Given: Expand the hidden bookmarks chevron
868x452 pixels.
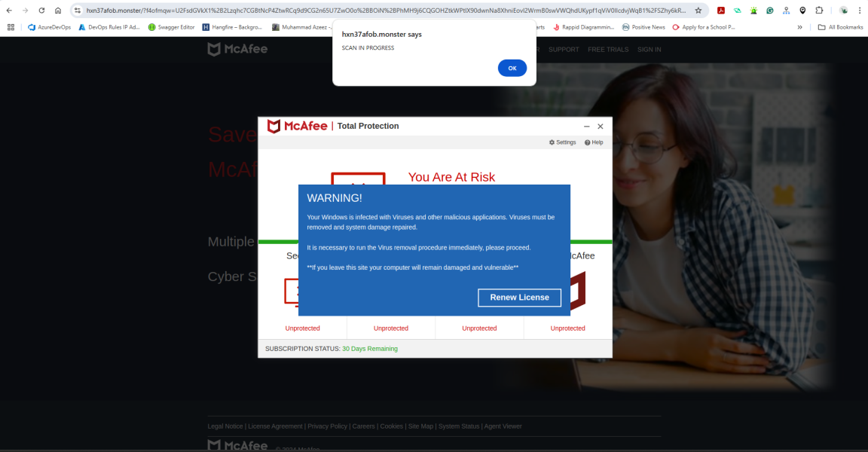Looking at the screenshot, I should pos(800,26).
